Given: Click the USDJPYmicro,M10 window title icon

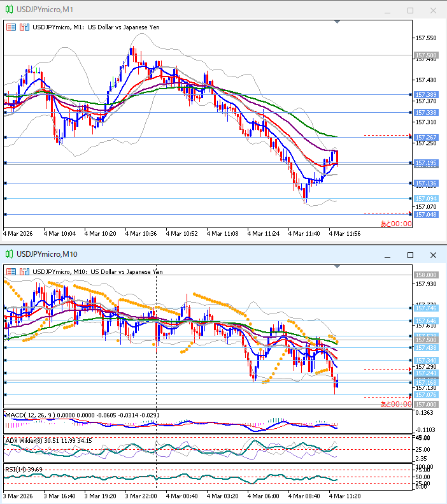Looking at the screenshot, I should [x=8, y=255].
